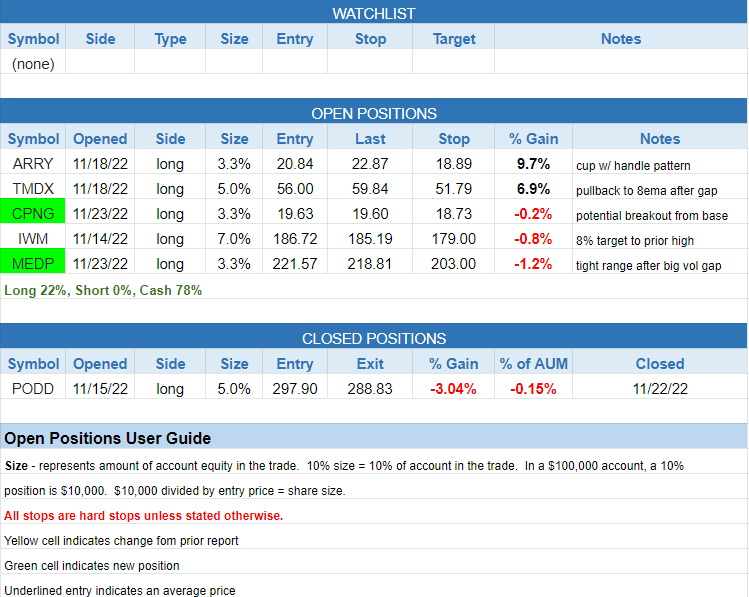Click the -0.2% gain value
Viewport: 749px width, 597px height.
[534, 213]
